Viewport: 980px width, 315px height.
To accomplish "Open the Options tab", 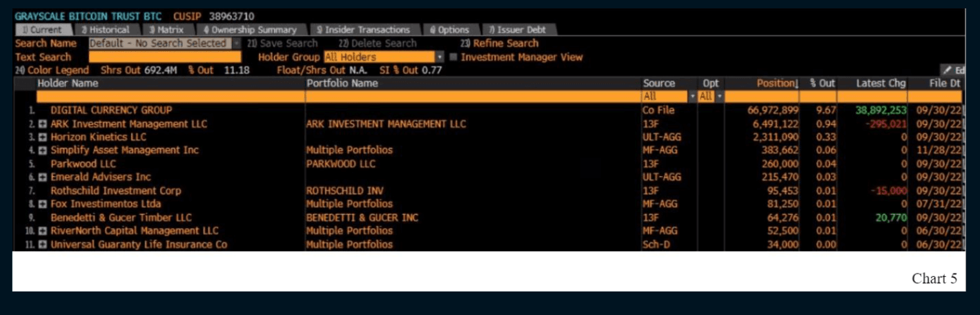I will point(449,30).
